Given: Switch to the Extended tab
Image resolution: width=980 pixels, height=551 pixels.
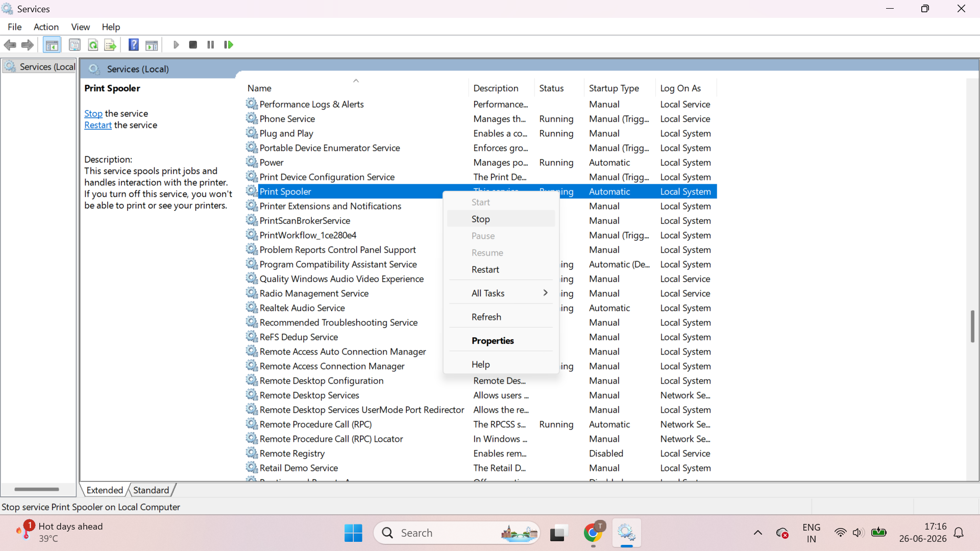Looking at the screenshot, I should pyautogui.click(x=105, y=490).
